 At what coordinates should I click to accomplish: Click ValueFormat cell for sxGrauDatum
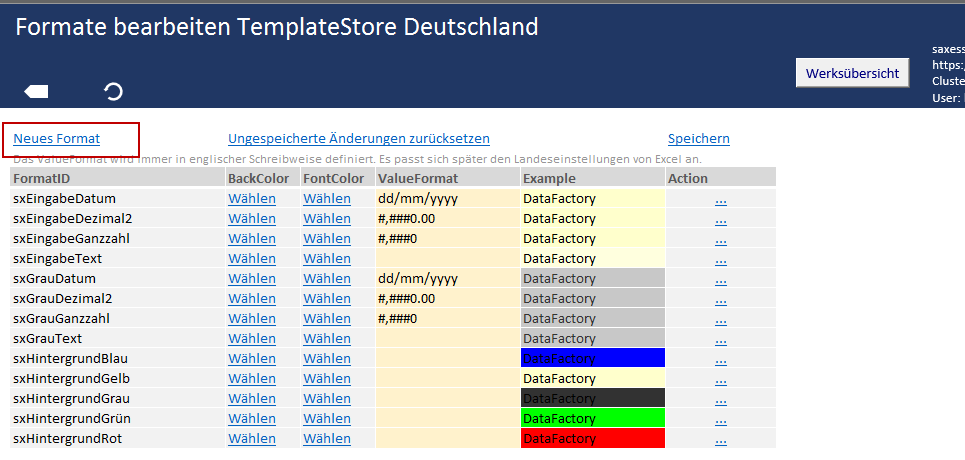click(447, 278)
